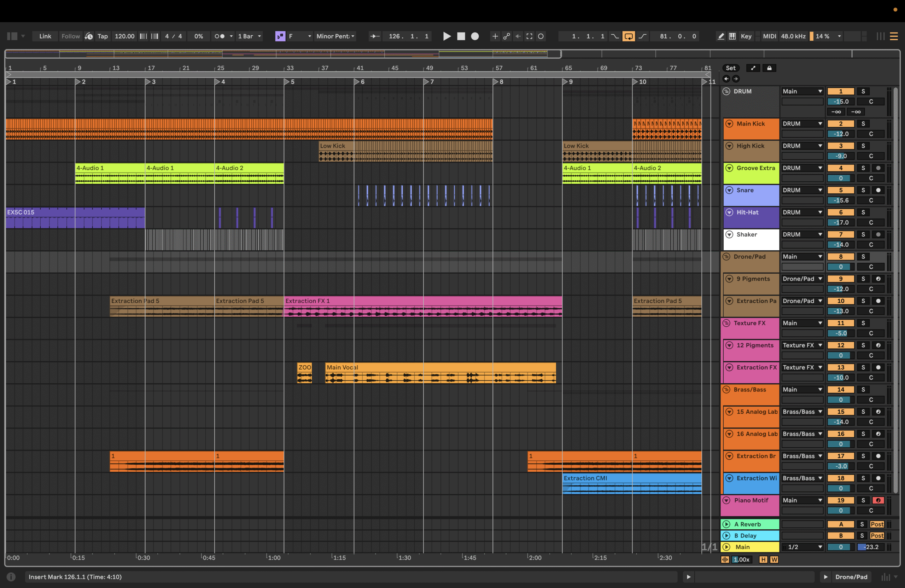Click the Tap tempo button
The image size is (905, 588).
point(102,36)
